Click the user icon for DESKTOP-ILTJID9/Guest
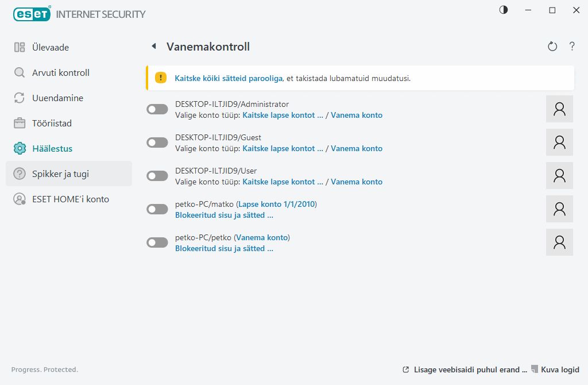588x385 pixels. pyautogui.click(x=559, y=143)
